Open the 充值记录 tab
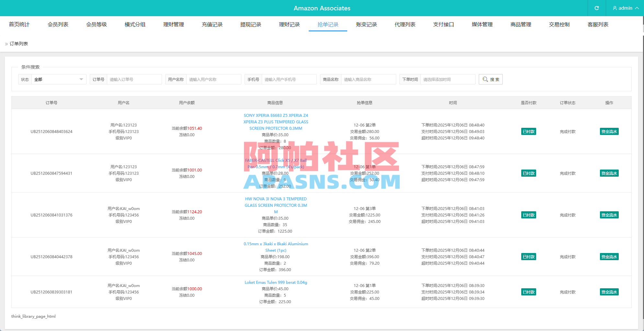 click(212, 24)
